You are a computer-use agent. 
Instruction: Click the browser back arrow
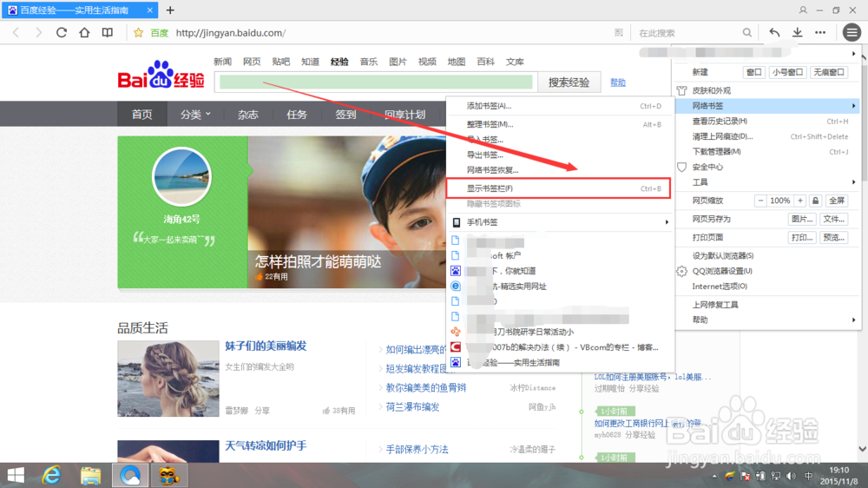coord(16,33)
